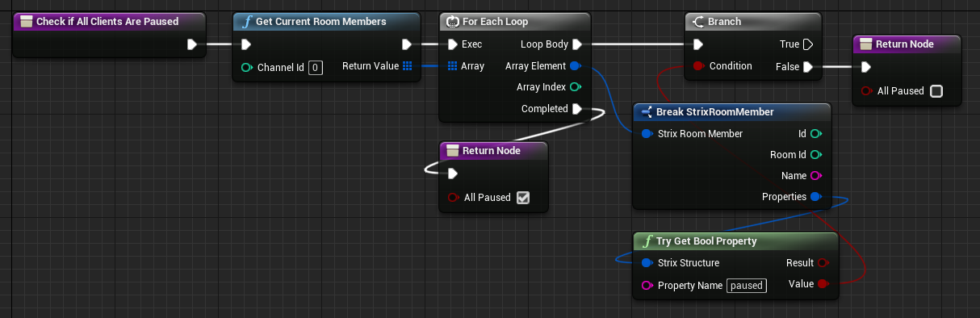This screenshot has width=980, height=318.
Task: Click the Name output pin
Action: pos(816,176)
